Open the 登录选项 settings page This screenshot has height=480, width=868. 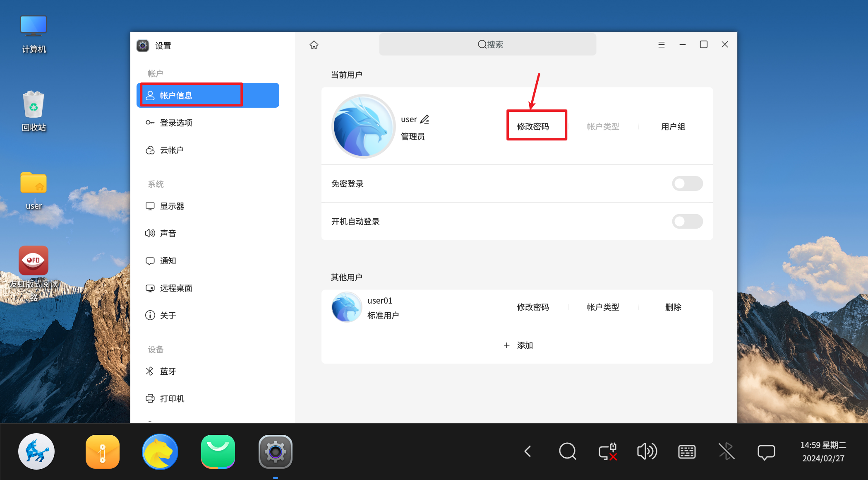coord(176,123)
